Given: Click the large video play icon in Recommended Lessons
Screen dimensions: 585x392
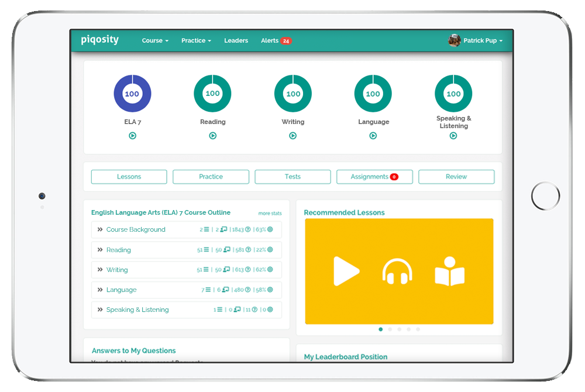Looking at the screenshot, I should tap(347, 271).
